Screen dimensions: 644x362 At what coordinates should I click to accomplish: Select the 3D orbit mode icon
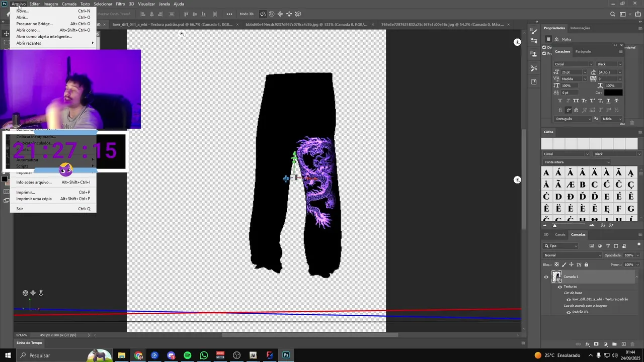(263, 14)
